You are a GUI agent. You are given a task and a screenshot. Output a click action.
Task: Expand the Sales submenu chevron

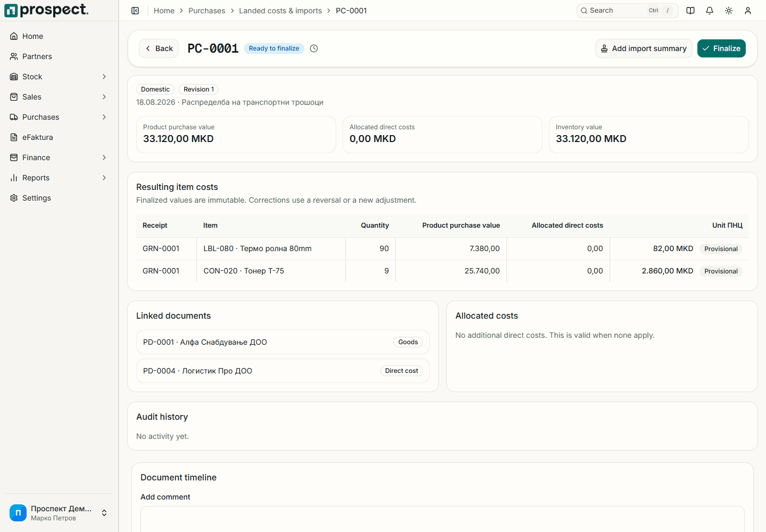pos(104,97)
